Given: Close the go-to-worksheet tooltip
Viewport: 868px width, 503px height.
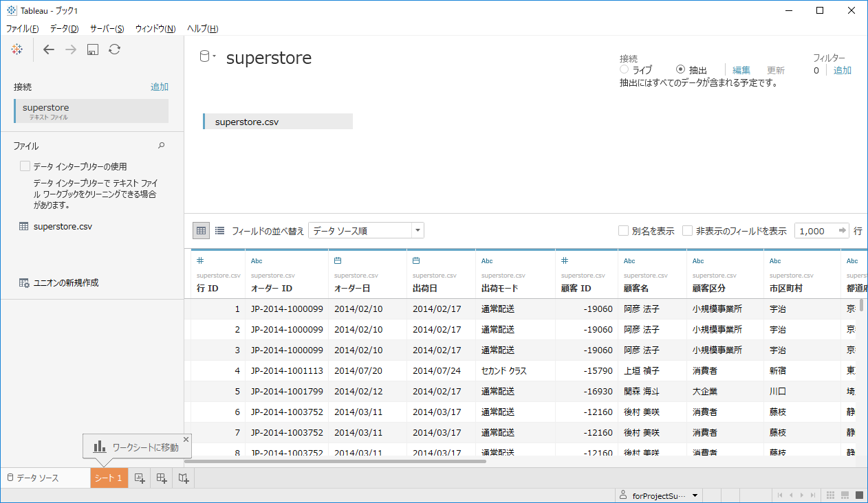Looking at the screenshot, I should tap(186, 440).
